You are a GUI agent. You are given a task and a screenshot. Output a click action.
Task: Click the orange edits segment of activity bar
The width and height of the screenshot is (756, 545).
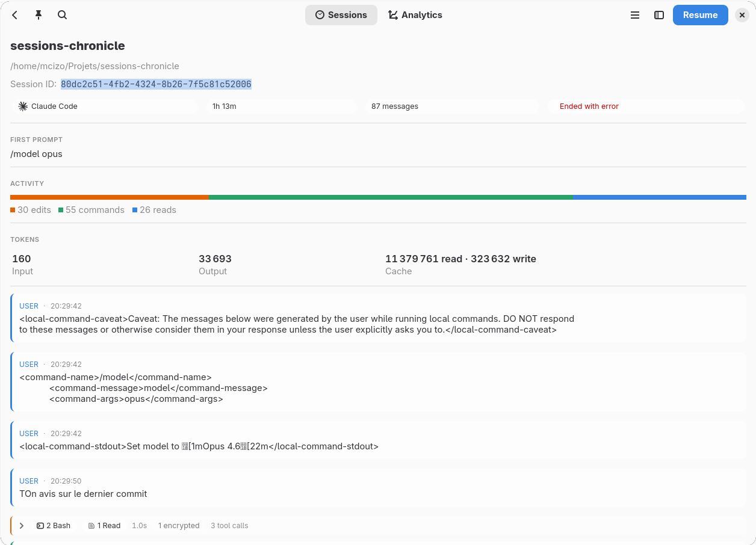tap(110, 197)
